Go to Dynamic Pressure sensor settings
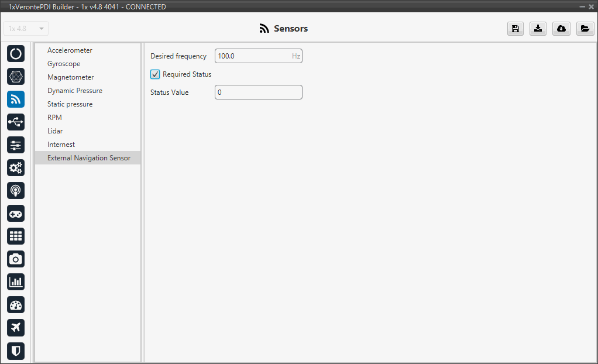This screenshot has height=364, width=598. coord(74,91)
